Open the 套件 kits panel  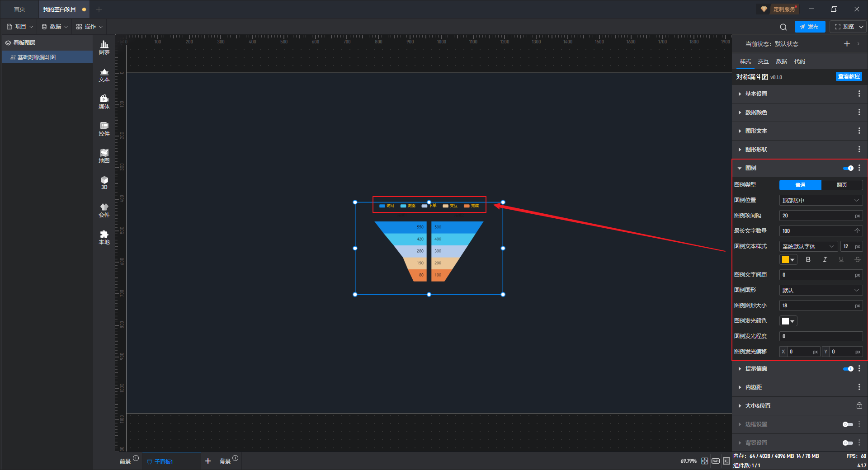(x=104, y=210)
